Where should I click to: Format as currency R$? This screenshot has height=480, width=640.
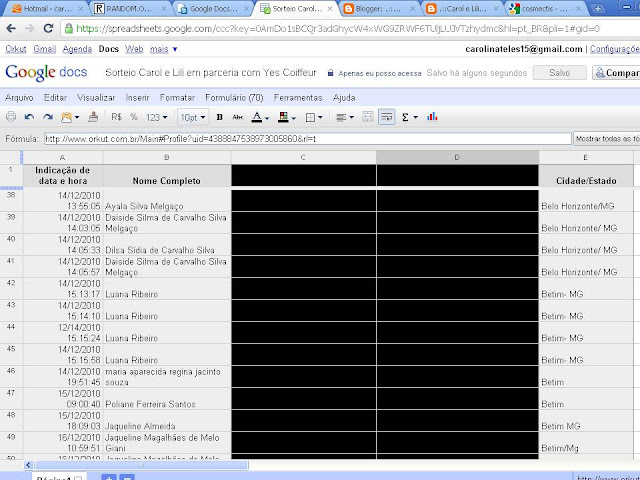tap(116, 117)
